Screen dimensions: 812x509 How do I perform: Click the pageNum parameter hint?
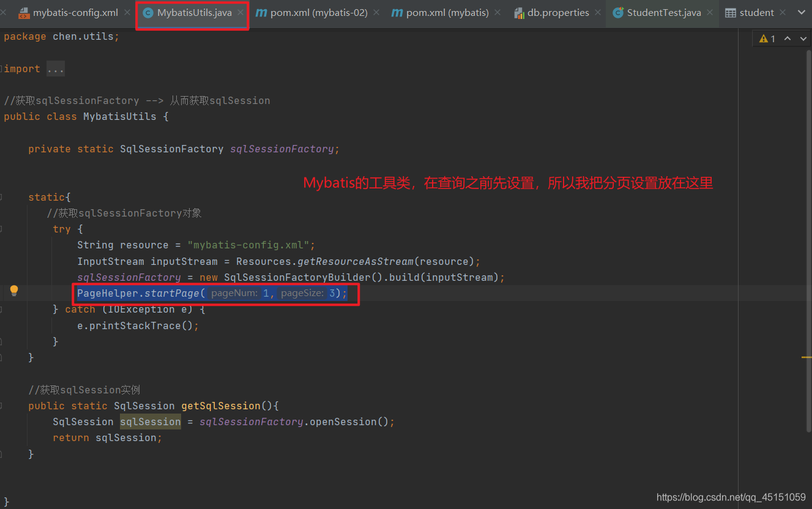tap(234, 294)
